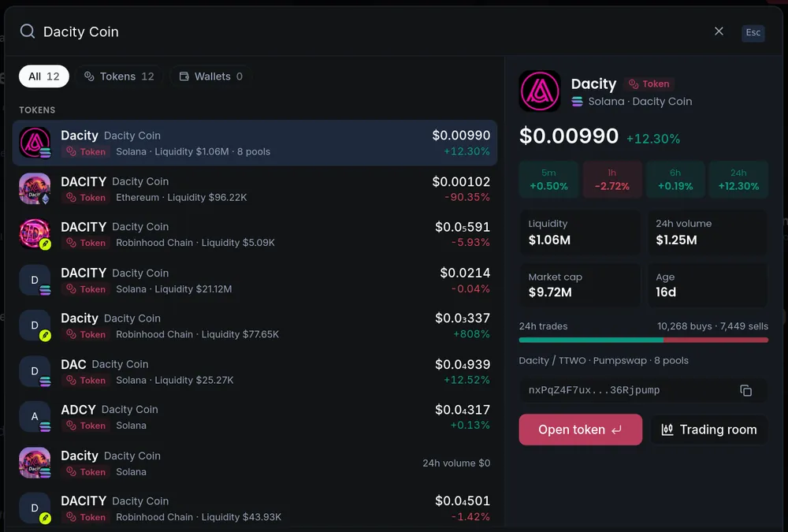Click the Solana chain icon in the details panel

(577, 102)
